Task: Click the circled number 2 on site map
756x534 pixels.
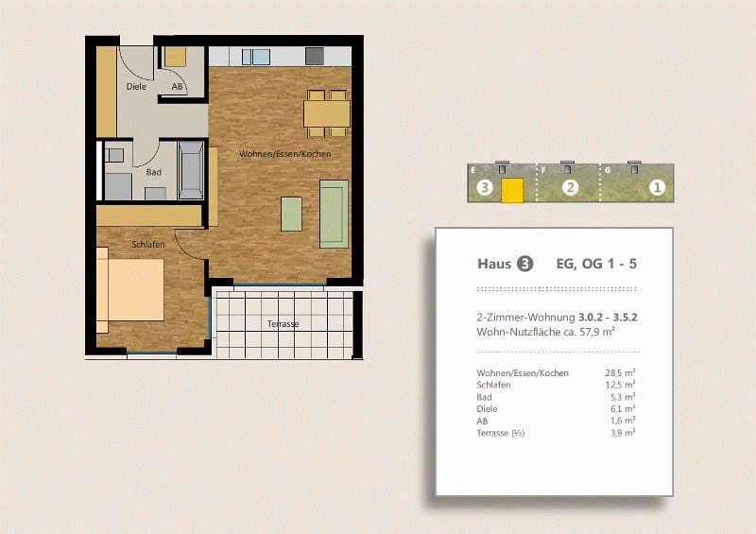Action: [x=570, y=187]
